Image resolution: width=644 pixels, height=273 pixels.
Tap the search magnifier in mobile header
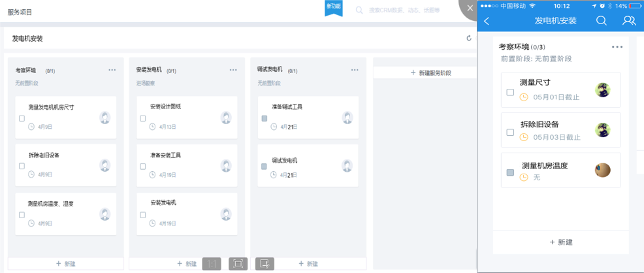pos(602,21)
